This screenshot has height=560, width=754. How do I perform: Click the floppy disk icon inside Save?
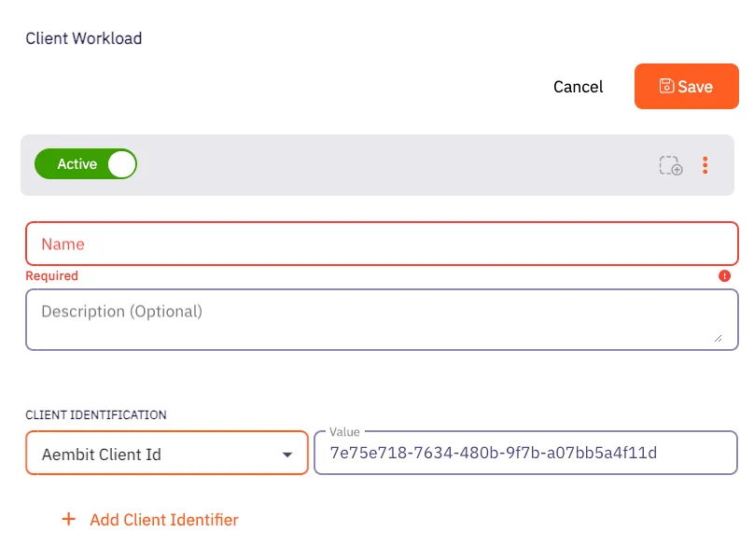click(x=665, y=86)
